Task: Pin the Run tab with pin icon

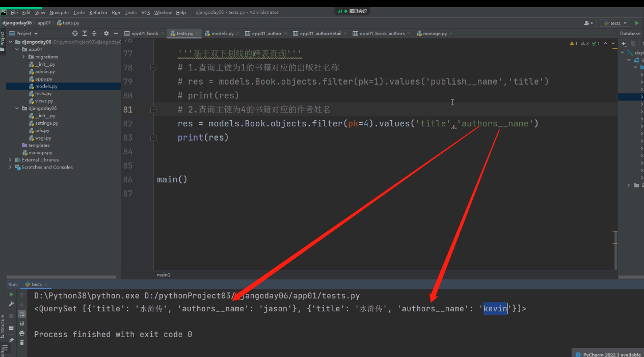Action: click(11, 340)
